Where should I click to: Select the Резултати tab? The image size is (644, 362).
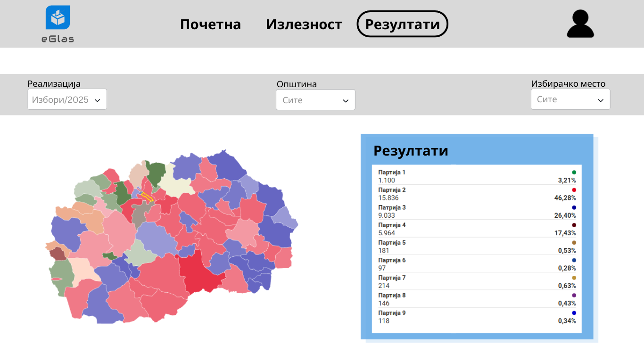(x=402, y=25)
